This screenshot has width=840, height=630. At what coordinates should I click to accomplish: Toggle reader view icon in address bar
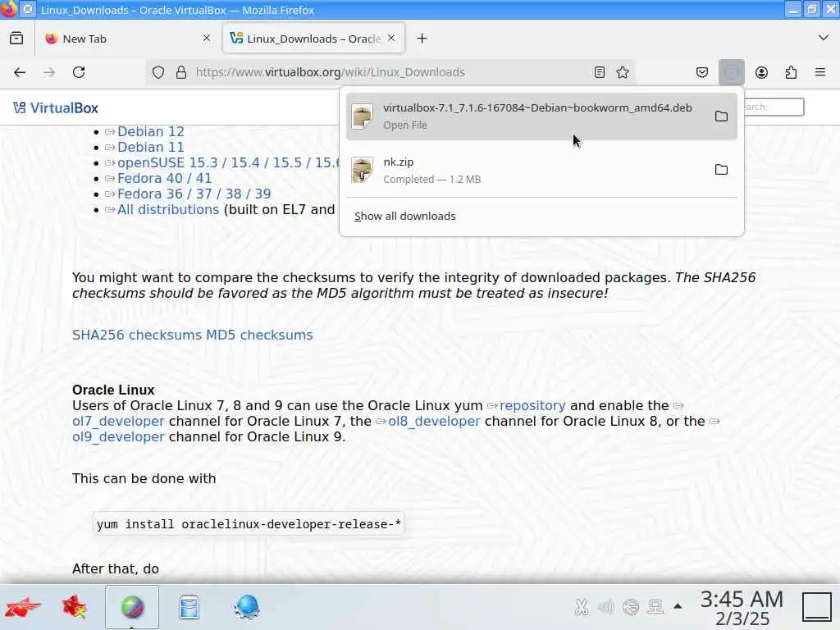[x=600, y=72]
